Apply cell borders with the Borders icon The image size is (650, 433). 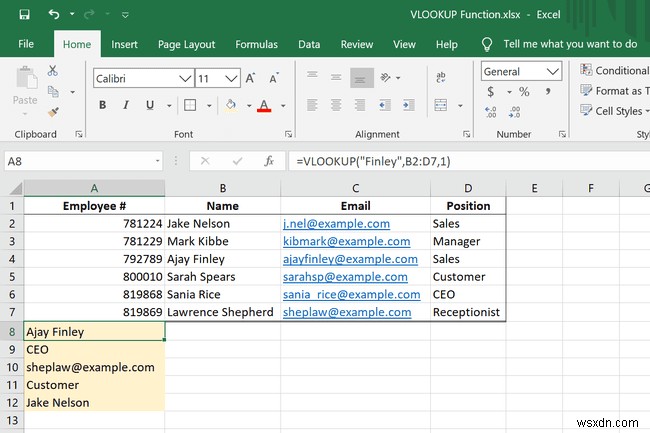pos(190,105)
